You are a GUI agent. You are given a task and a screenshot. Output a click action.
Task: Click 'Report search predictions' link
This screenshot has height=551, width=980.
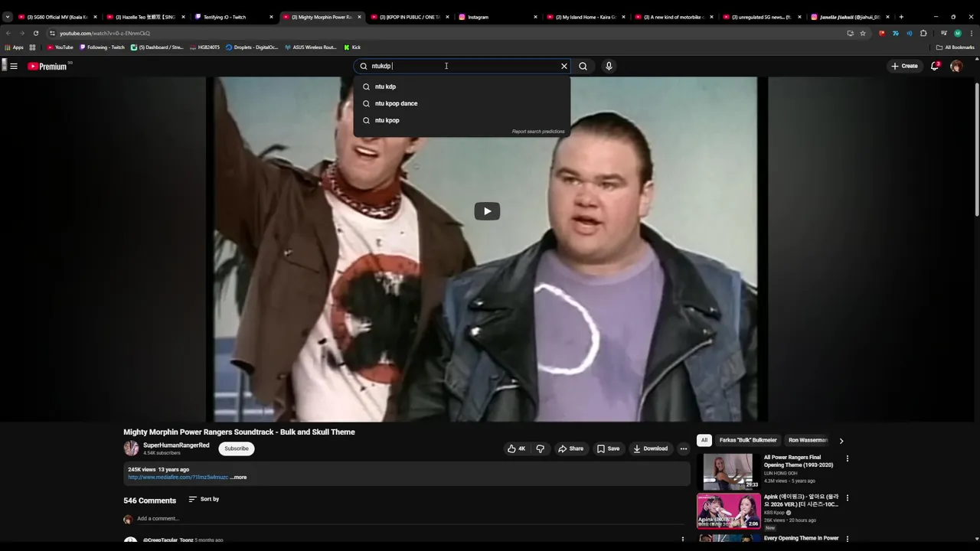538,132
